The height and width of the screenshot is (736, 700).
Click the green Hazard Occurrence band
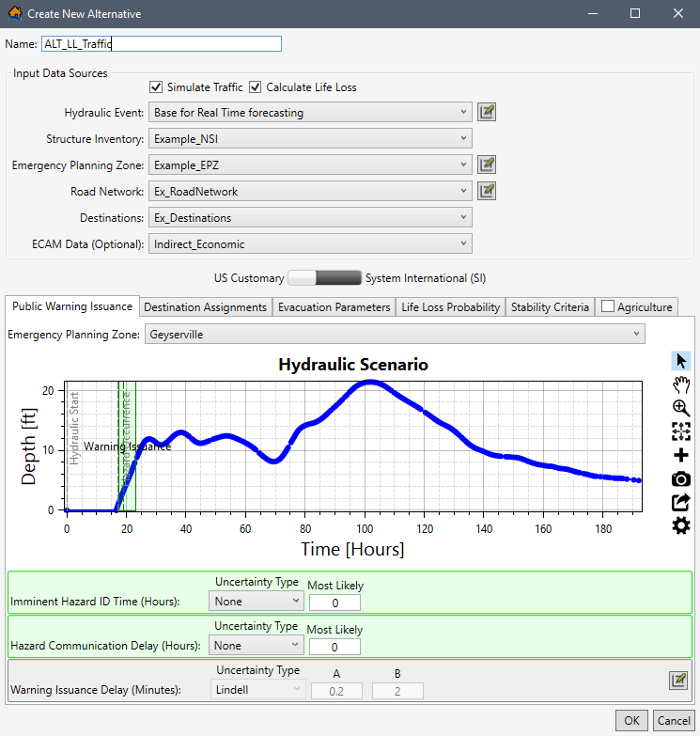(129, 446)
